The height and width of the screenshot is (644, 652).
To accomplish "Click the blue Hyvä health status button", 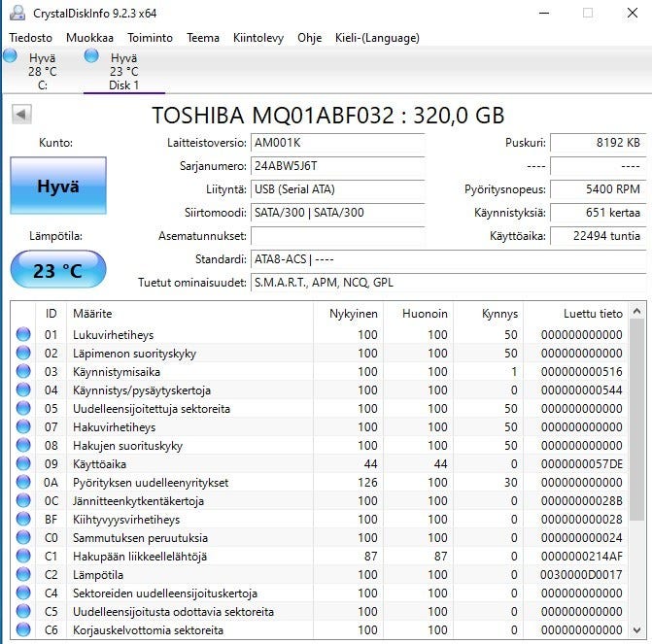I will tap(57, 186).
